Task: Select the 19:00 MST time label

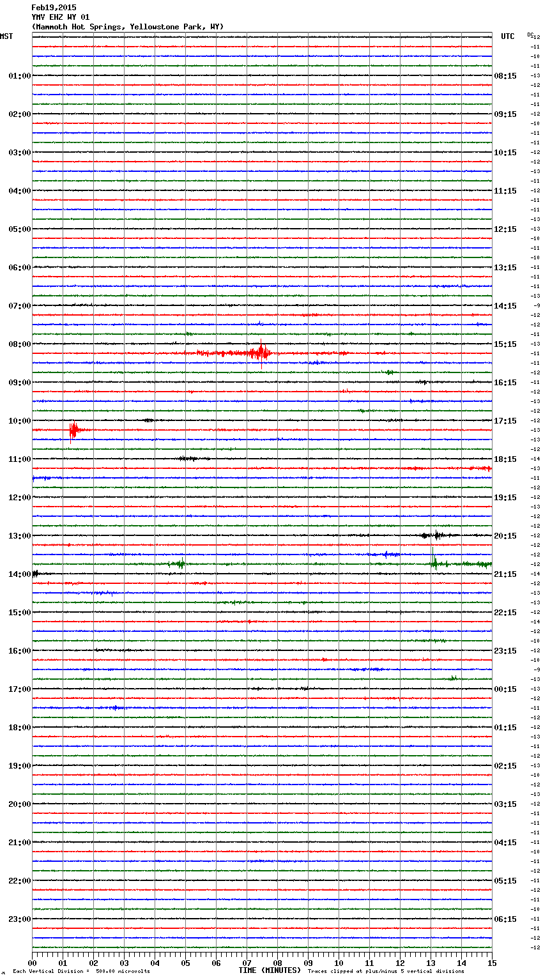Action: point(20,766)
